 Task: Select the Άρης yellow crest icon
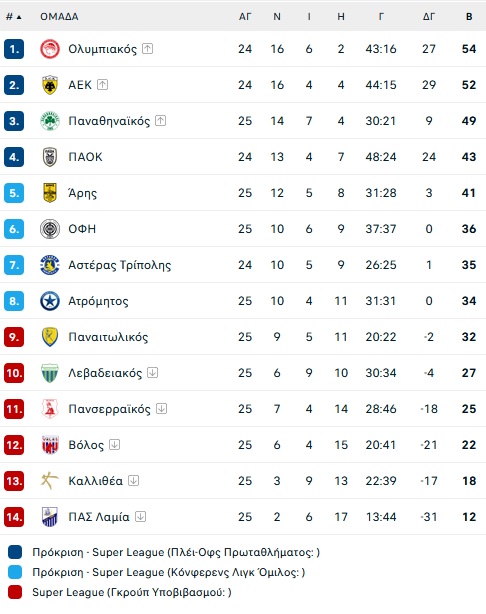[50, 193]
